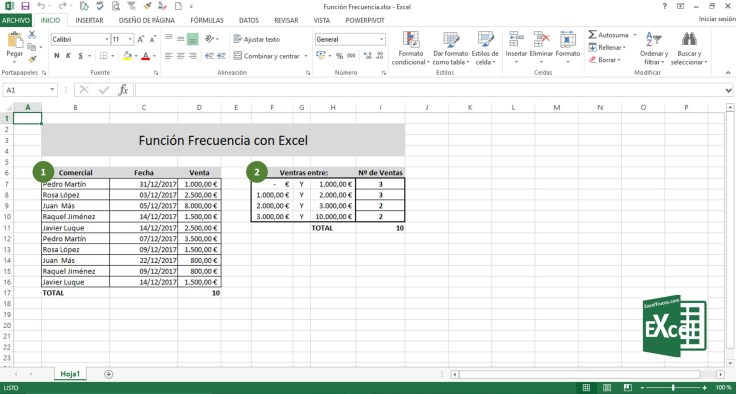Toggle bold formatting N

(57, 56)
